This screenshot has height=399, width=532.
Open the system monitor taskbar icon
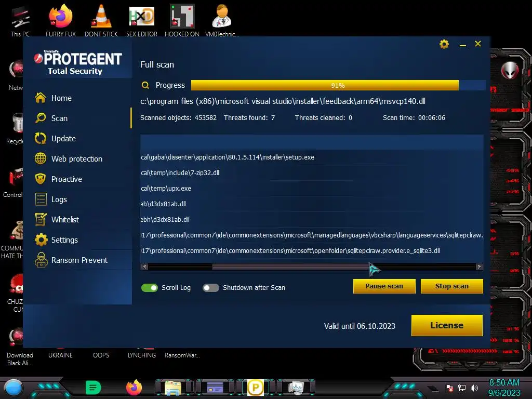[x=296, y=388]
